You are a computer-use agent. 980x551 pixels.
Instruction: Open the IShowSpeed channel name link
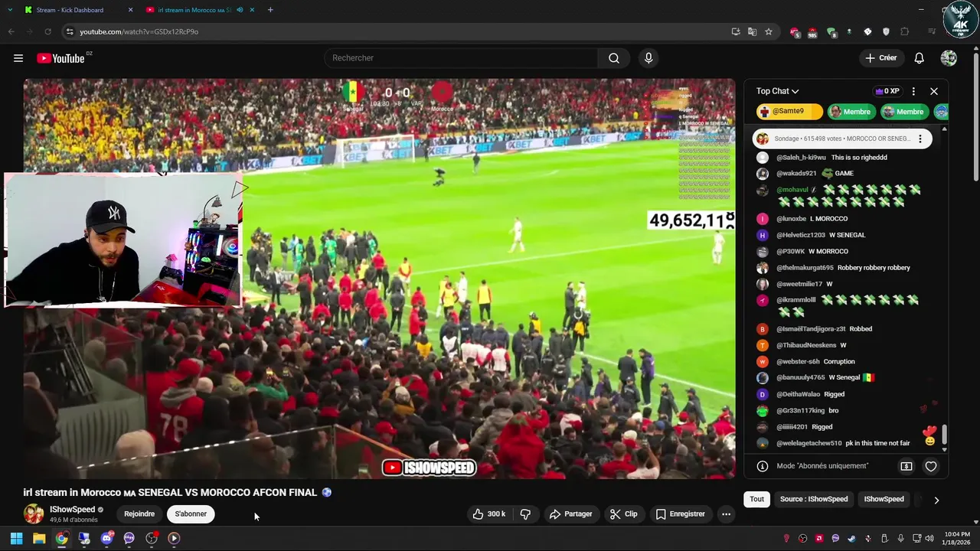click(72, 510)
